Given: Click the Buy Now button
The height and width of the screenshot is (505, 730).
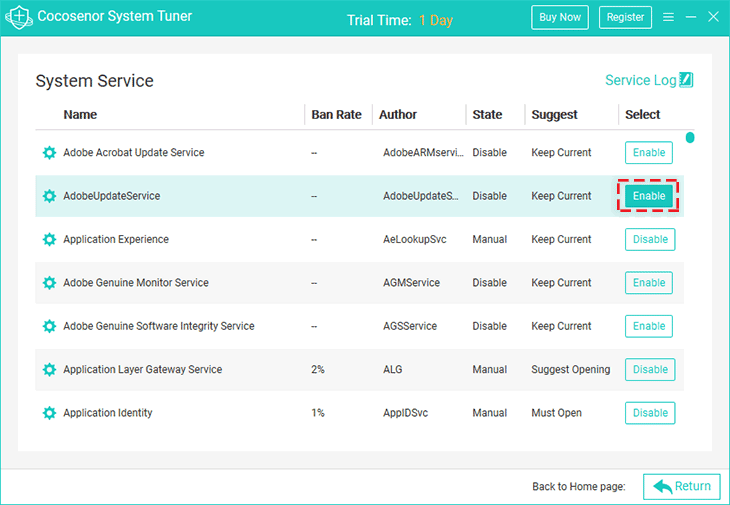Looking at the screenshot, I should 560,17.
